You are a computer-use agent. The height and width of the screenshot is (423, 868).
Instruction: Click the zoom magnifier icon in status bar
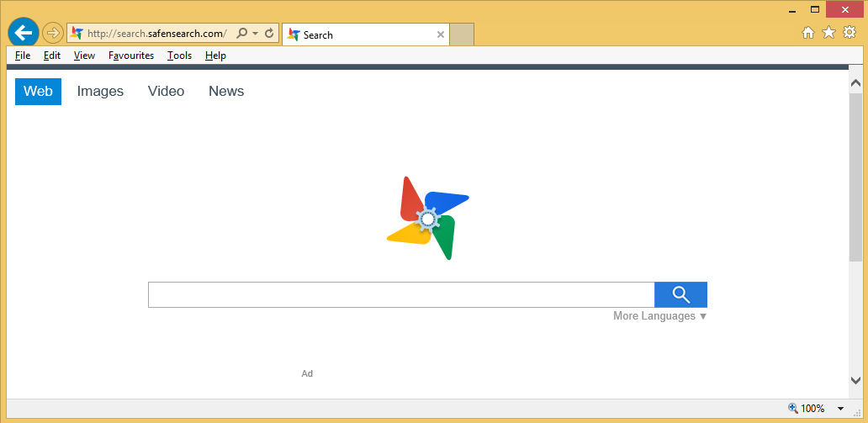point(793,408)
